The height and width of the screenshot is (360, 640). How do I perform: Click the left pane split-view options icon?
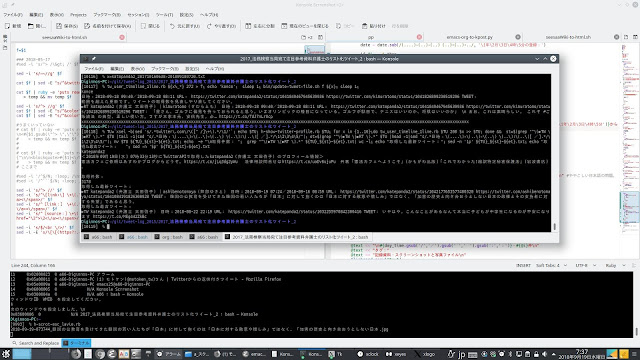tap(321, 37)
